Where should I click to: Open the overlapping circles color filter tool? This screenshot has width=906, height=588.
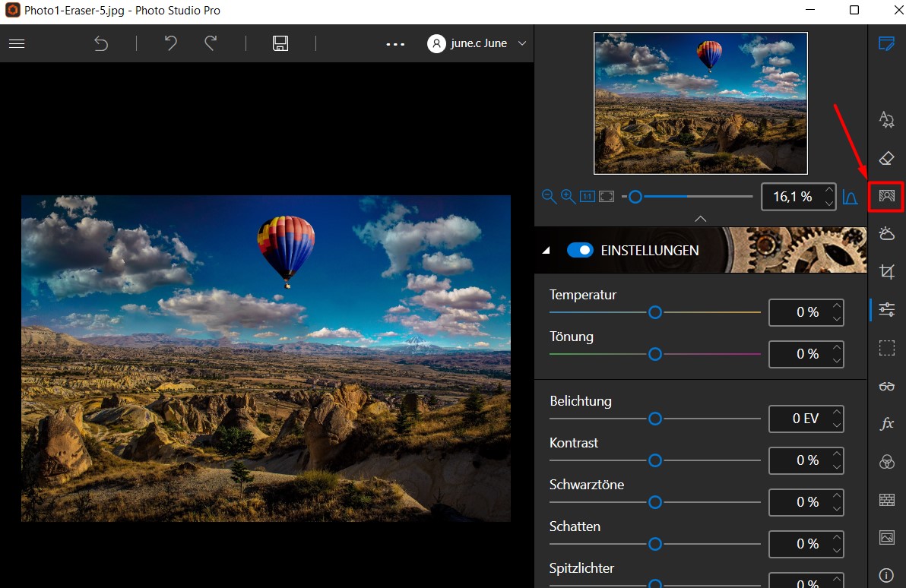tap(886, 461)
